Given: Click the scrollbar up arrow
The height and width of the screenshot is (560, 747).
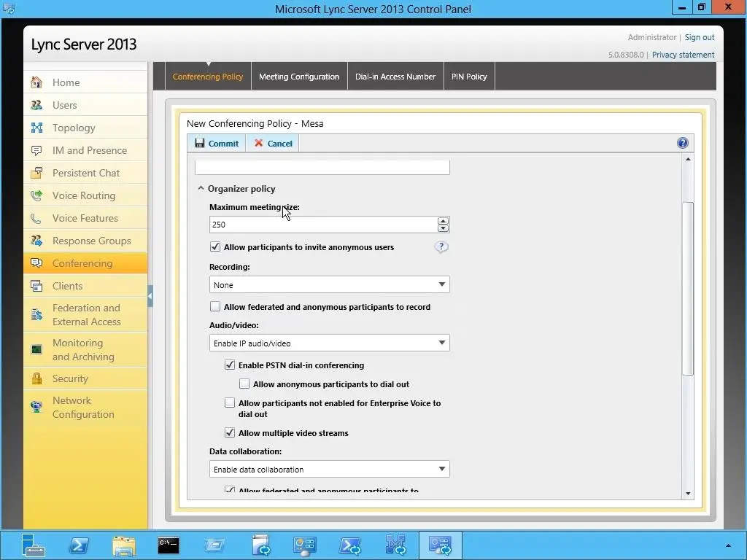Looking at the screenshot, I should pos(687,160).
